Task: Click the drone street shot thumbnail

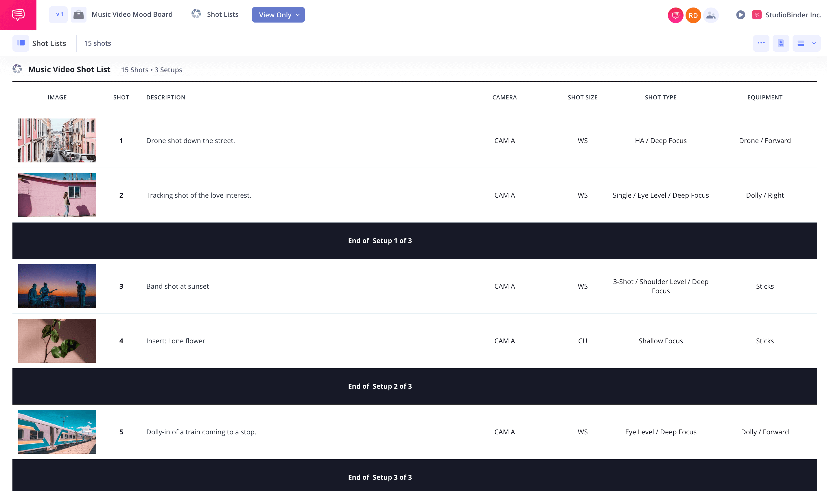Action: pyautogui.click(x=57, y=140)
